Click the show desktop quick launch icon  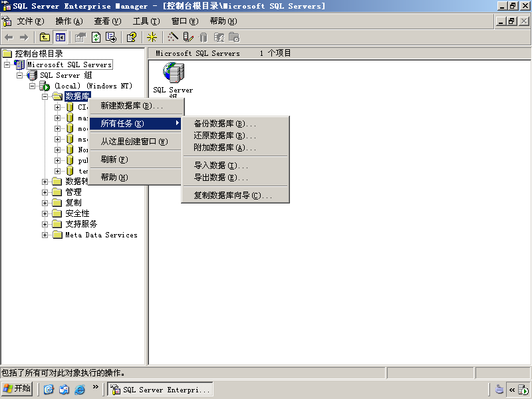49,389
